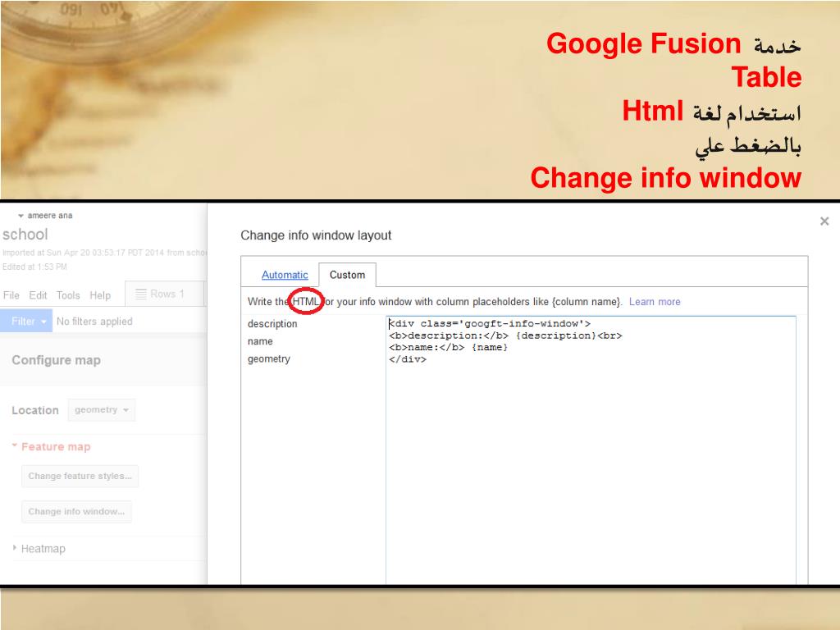Click the No filters applied text
Screen dimensions: 840x630
tap(94, 322)
